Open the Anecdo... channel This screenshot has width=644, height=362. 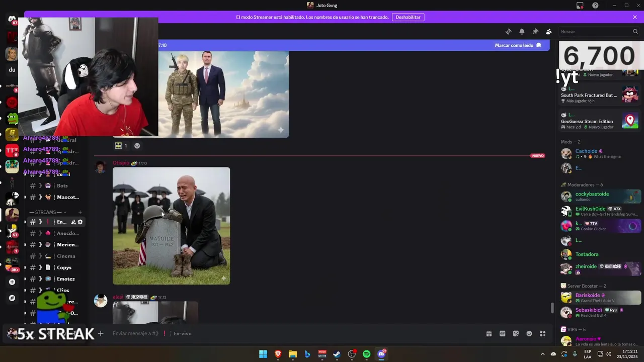pos(55,233)
